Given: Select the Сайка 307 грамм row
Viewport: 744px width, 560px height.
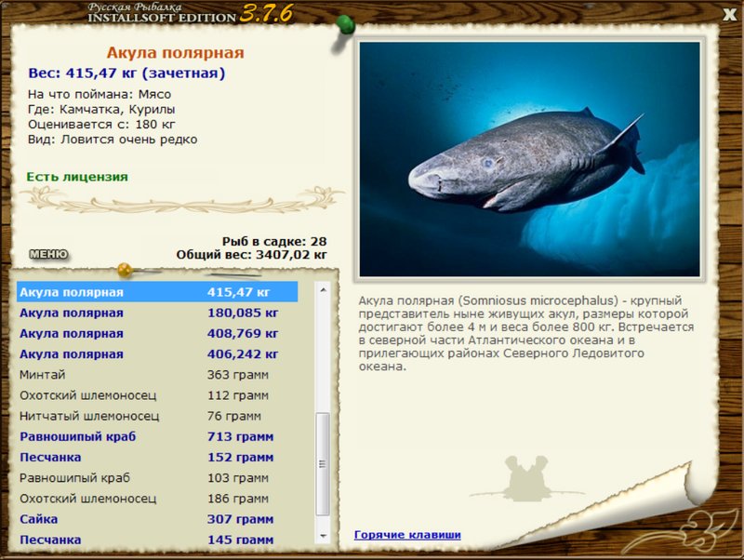Looking at the screenshot, I should [x=157, y=519].
